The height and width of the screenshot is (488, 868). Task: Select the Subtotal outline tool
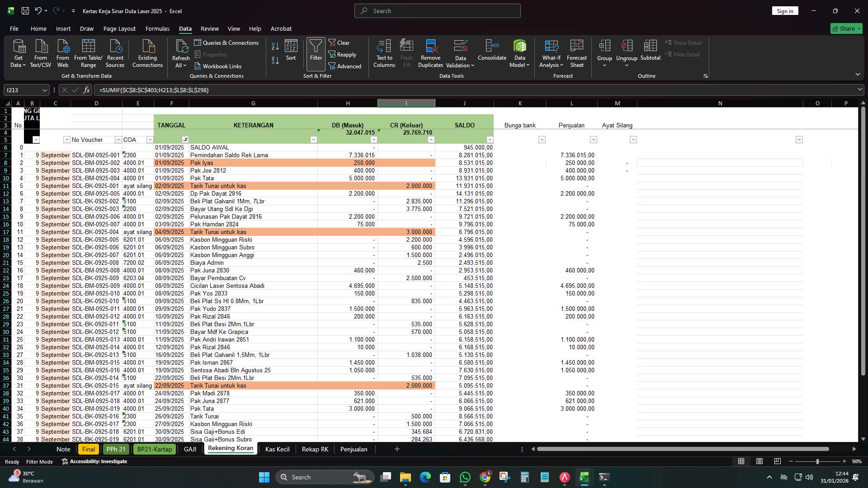pyautogui.click(x=651, y=52)
